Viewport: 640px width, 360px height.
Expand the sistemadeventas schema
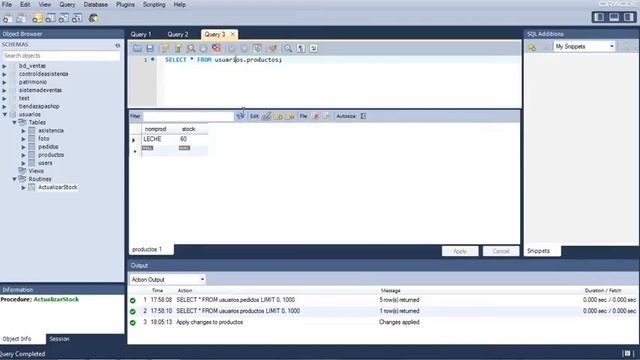4,90
